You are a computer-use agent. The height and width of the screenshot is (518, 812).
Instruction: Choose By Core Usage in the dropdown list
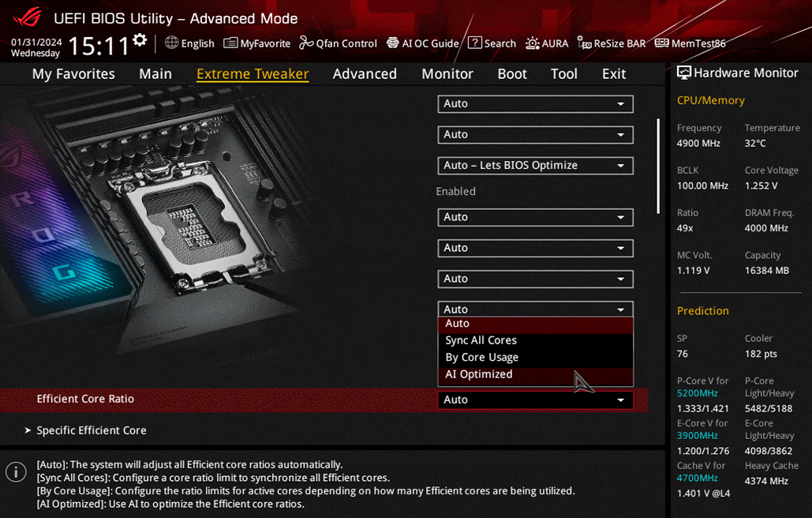481,358
